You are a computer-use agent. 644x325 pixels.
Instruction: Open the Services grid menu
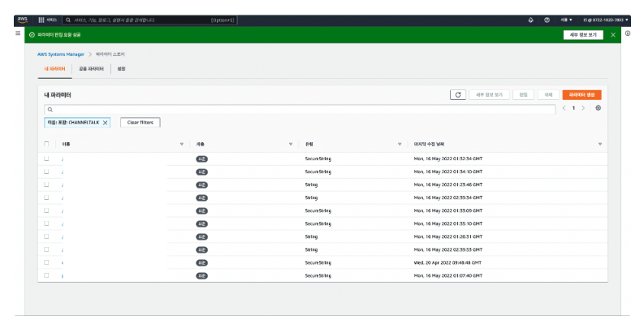(47, 19)
